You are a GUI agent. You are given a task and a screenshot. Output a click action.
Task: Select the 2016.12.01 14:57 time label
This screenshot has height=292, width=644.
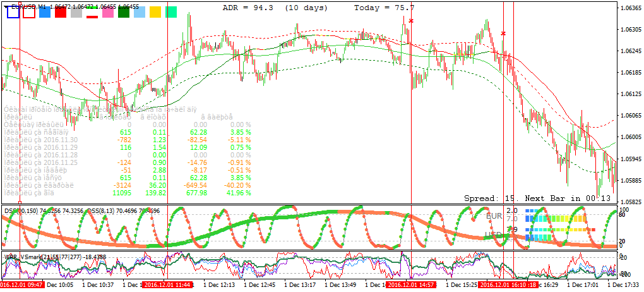(412, 284)
